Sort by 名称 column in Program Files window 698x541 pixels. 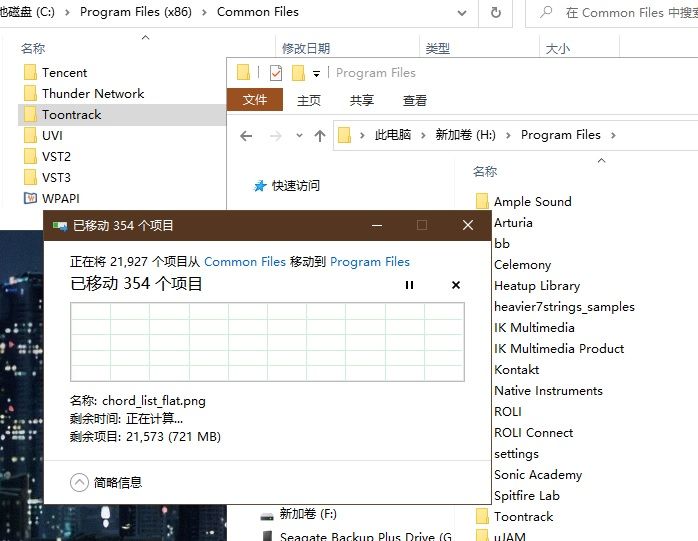(x=485, y=171)
